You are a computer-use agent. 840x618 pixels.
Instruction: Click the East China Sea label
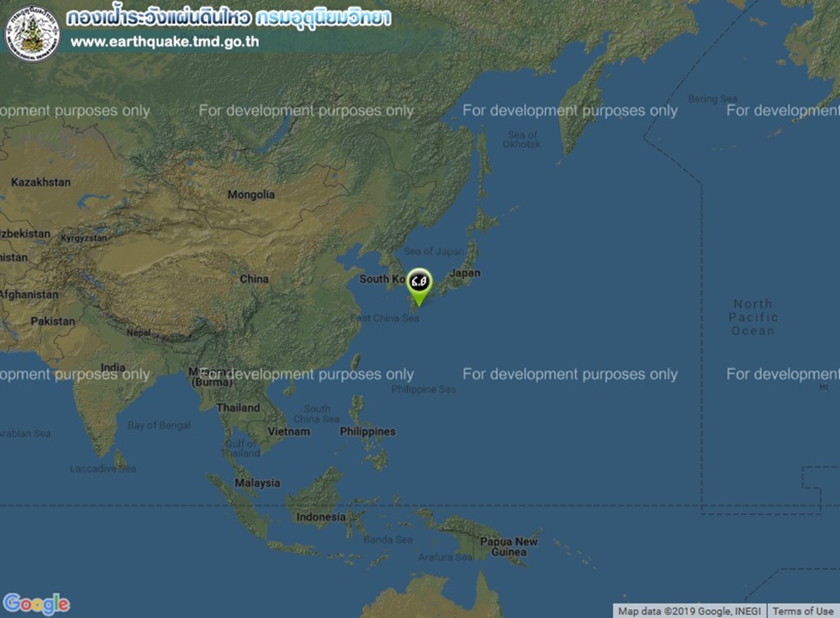(x=384, y=318)
